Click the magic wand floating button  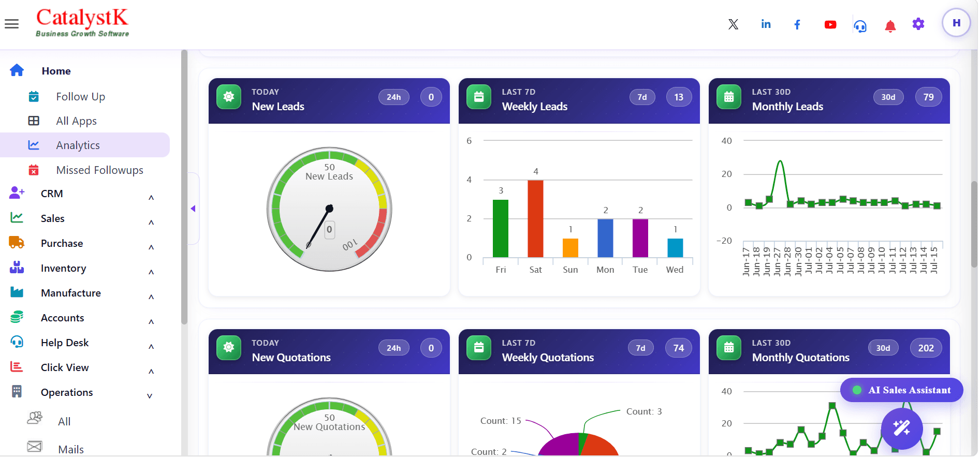(901, 428)
